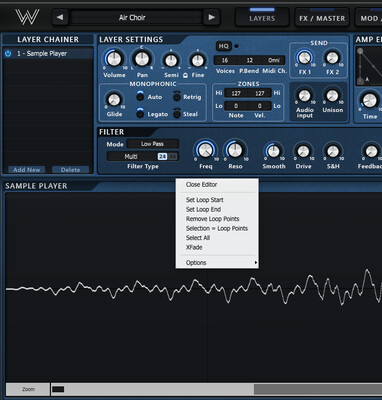Toggle the Retrig switch
Image resolution: width=382 pixels, height=400 pixels.
pos(177,96)
